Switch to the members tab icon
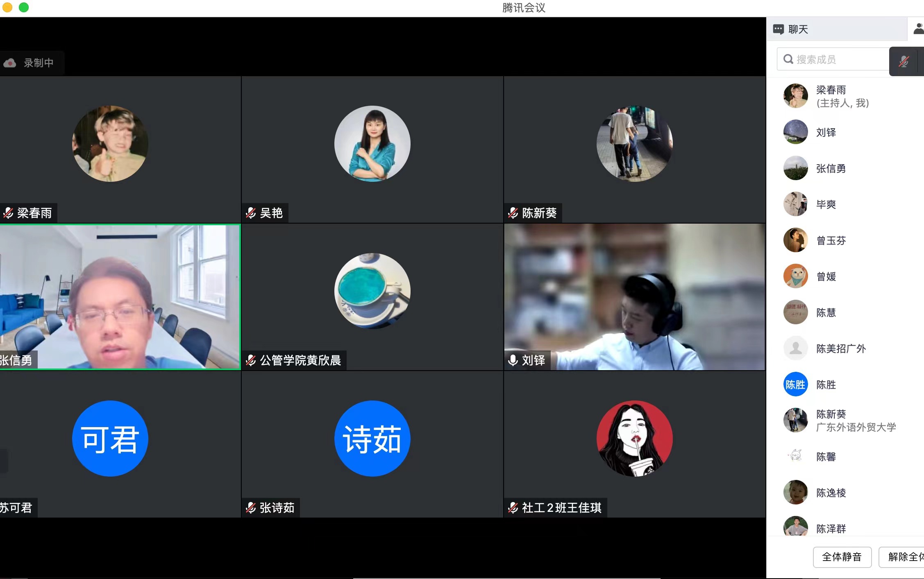924x579 pixels. pyautogui.click(x=918, y=29)
